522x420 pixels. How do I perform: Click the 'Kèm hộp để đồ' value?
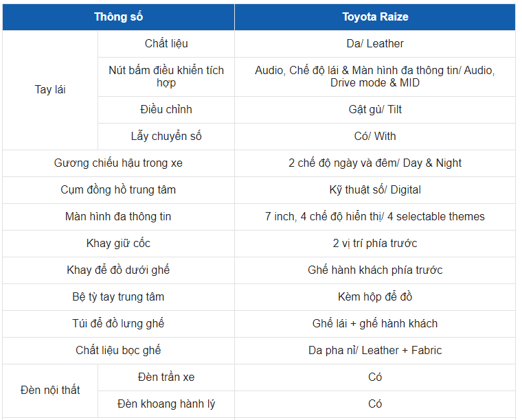point(375,297)
